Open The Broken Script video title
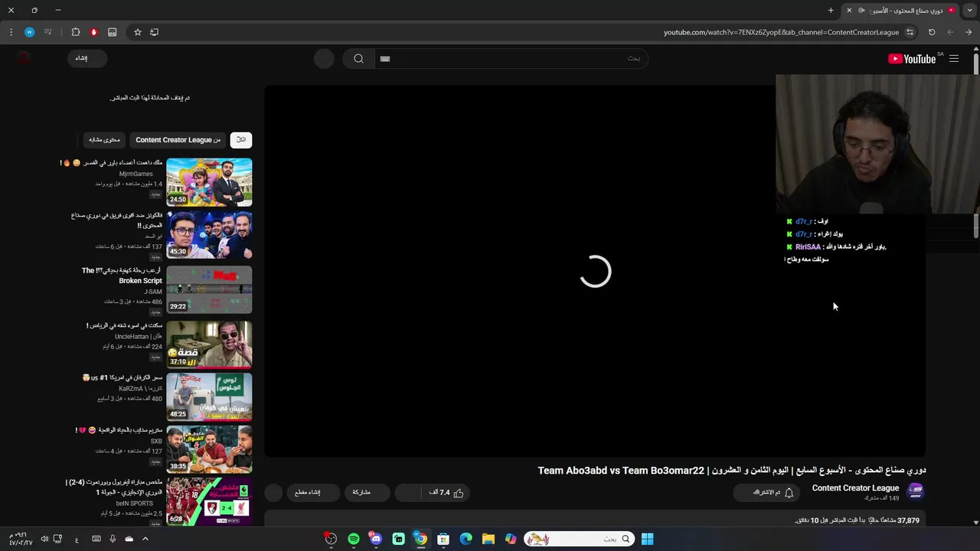Viewport: 980px width, 551px height. point(122,275)
